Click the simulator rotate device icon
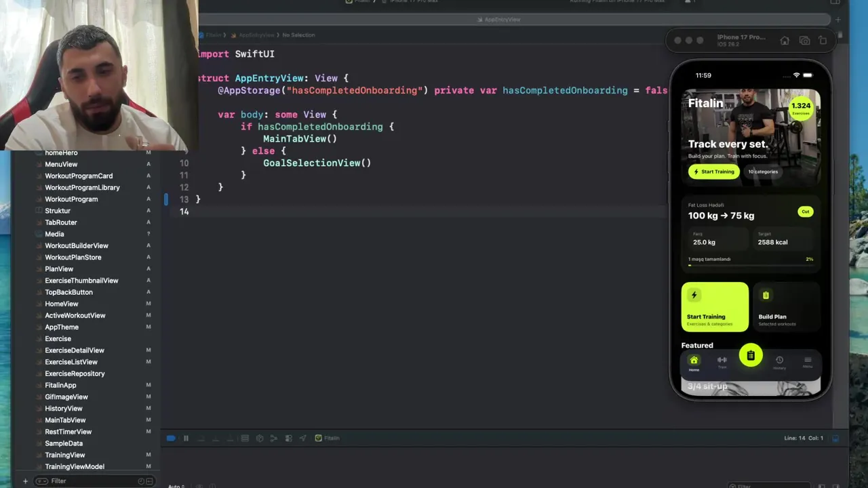This screenshot has width=868, height=488. click(823, 41)
